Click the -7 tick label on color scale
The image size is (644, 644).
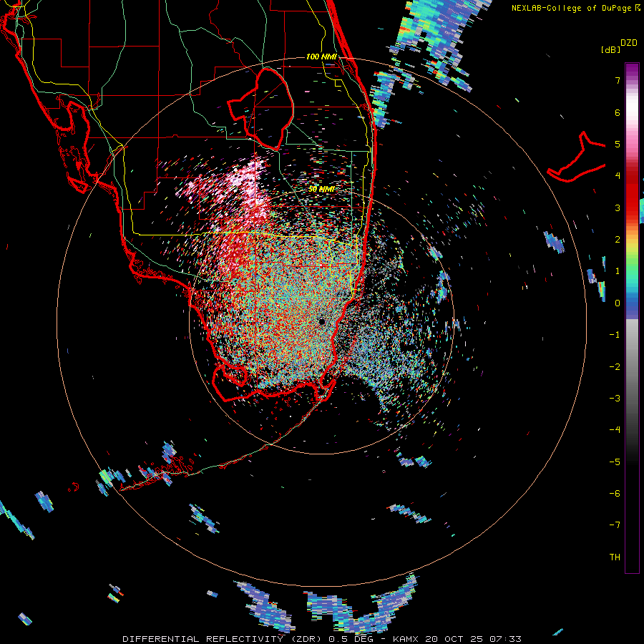click(x=615, y=525)
